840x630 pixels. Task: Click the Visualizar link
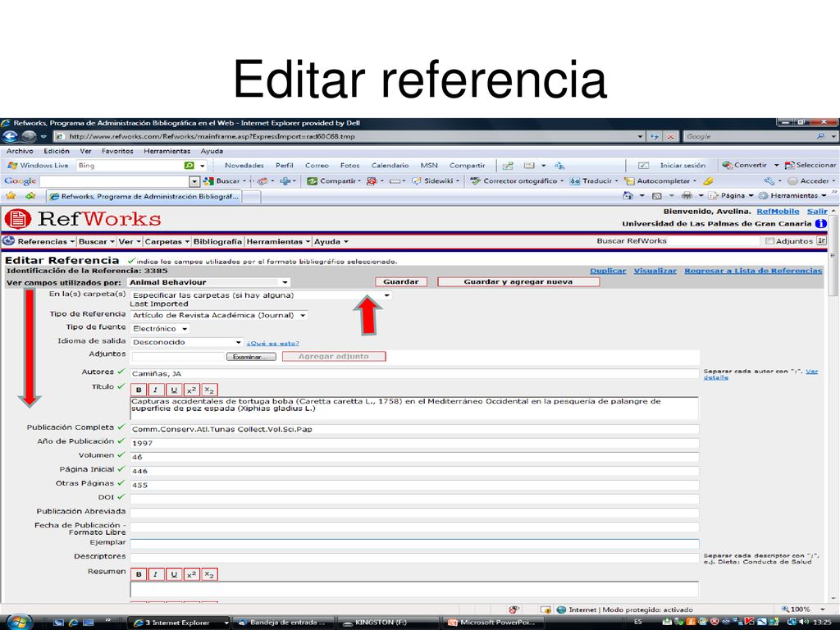tap(655, 271)
